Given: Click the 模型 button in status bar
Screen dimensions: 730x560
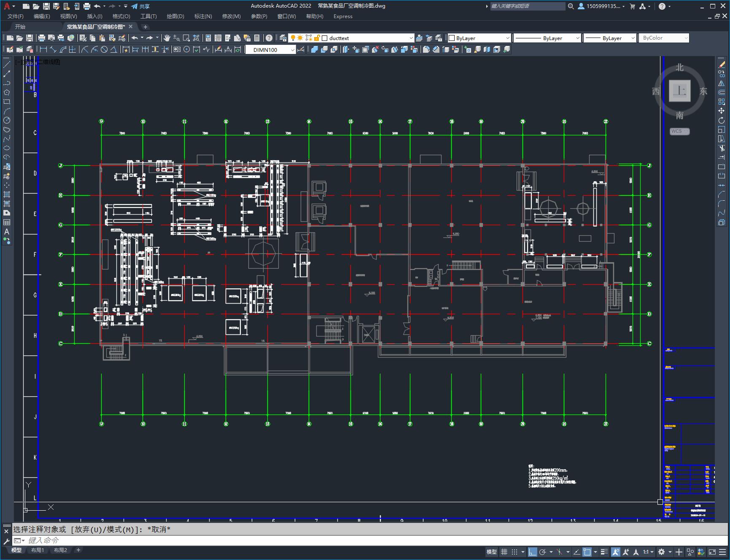Looking at the screenshot, I should pos(492,552).
